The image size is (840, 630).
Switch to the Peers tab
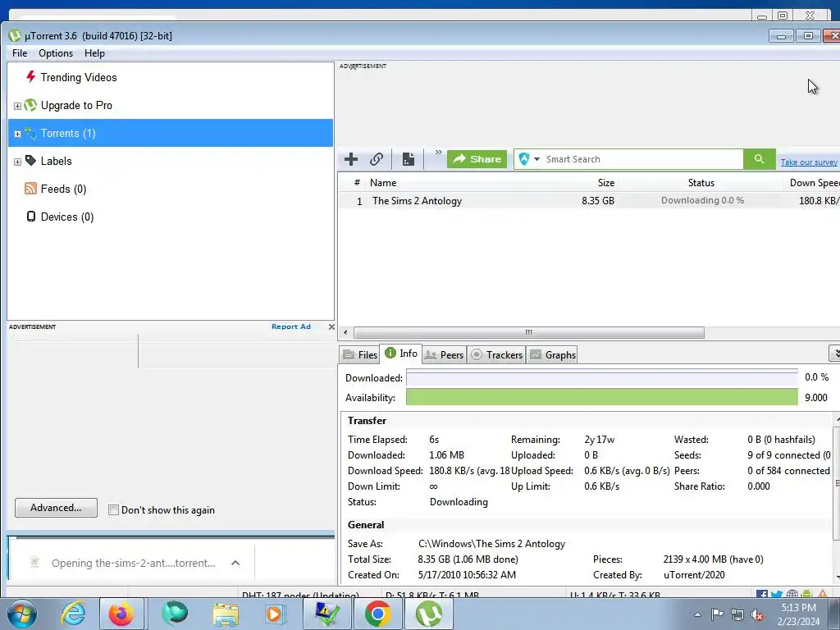444,354
